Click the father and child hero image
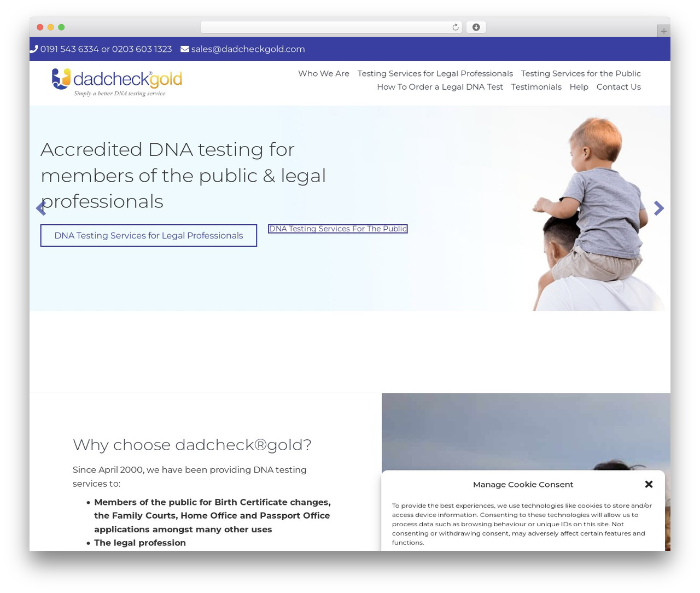The width and height of the screenshot is (700, 593). pyautogui.click(x=599, y=213)
